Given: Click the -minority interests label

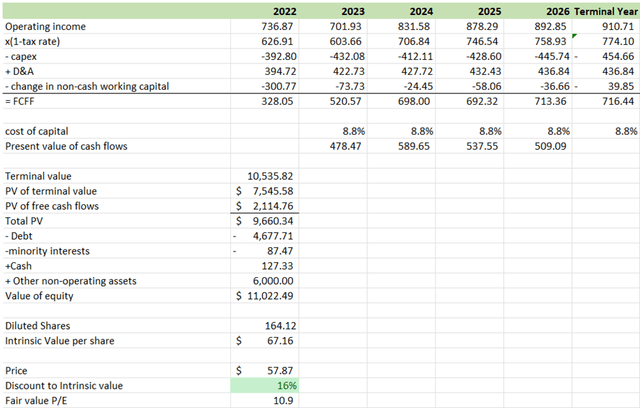Looking at the screenshot, I should [47, 251].
